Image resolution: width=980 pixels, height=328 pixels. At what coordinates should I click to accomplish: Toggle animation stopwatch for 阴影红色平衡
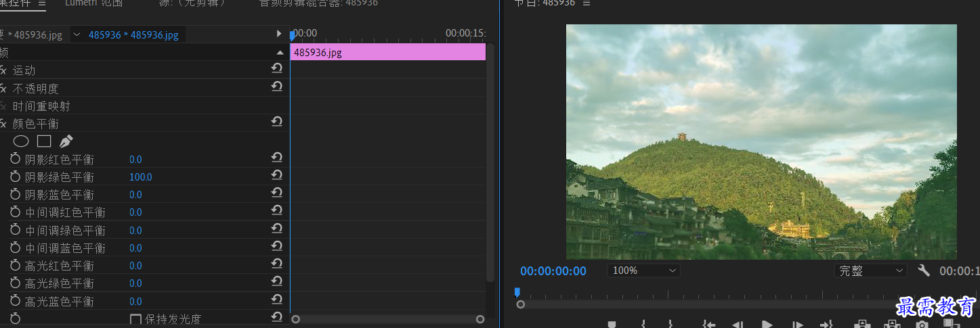pos(16,159)
